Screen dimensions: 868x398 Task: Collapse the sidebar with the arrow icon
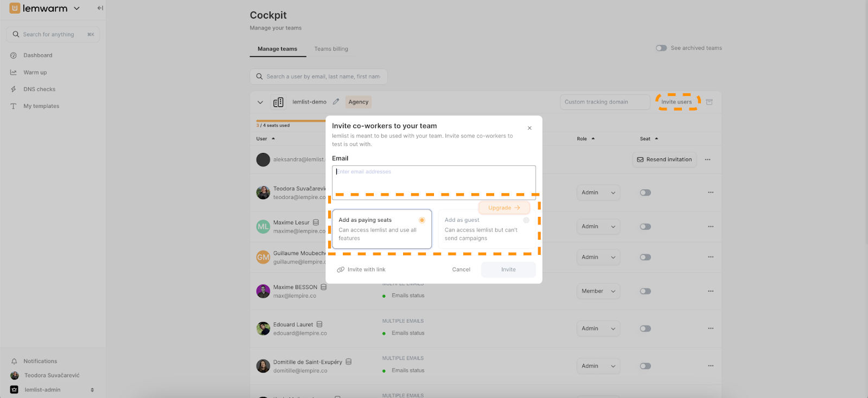100,8
